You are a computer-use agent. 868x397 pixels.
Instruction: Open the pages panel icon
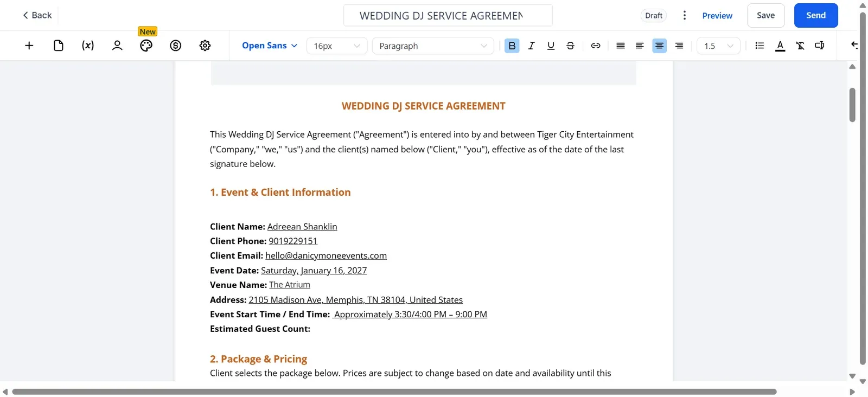click(x=59, y=46)
